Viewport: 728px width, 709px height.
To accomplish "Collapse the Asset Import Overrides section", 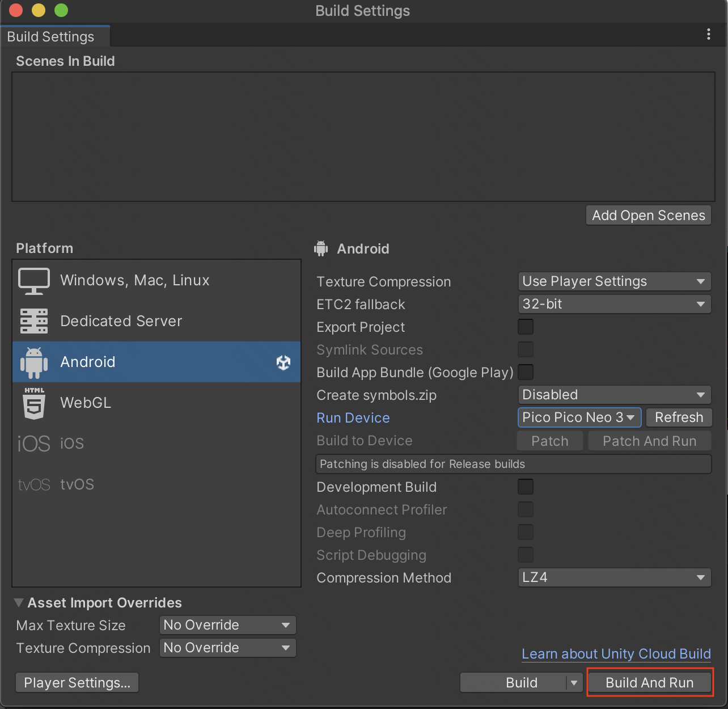I will [19, 602].
